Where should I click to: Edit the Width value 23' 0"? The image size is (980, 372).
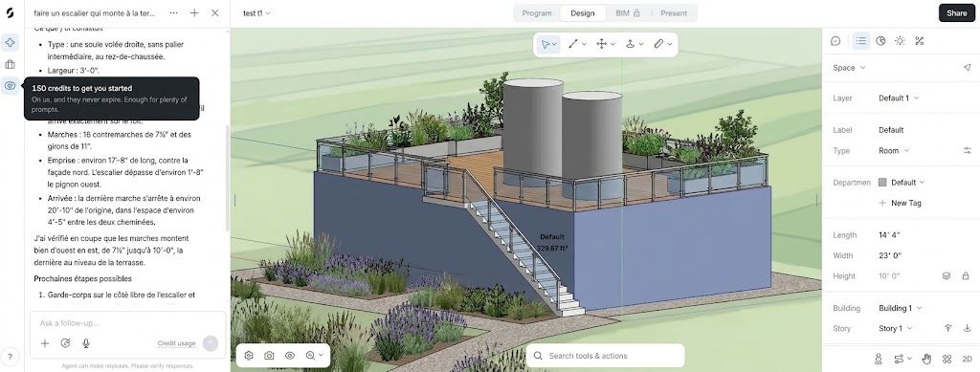point(889,255)
